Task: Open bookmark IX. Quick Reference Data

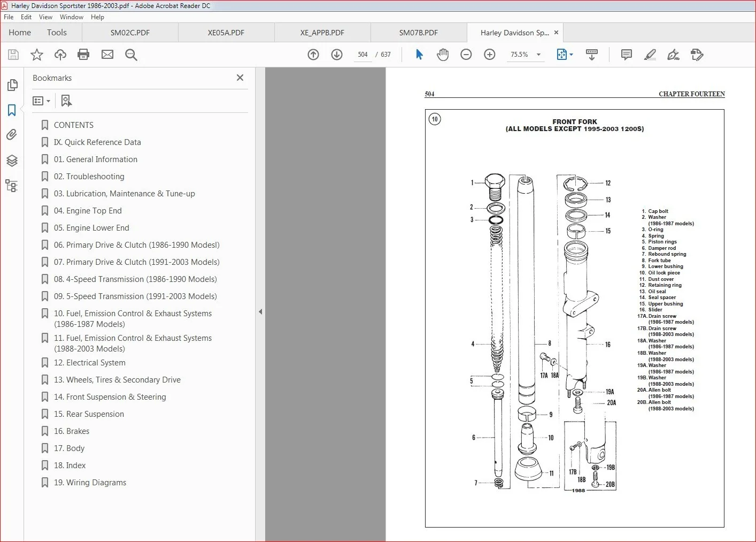Action: point(97,142)
